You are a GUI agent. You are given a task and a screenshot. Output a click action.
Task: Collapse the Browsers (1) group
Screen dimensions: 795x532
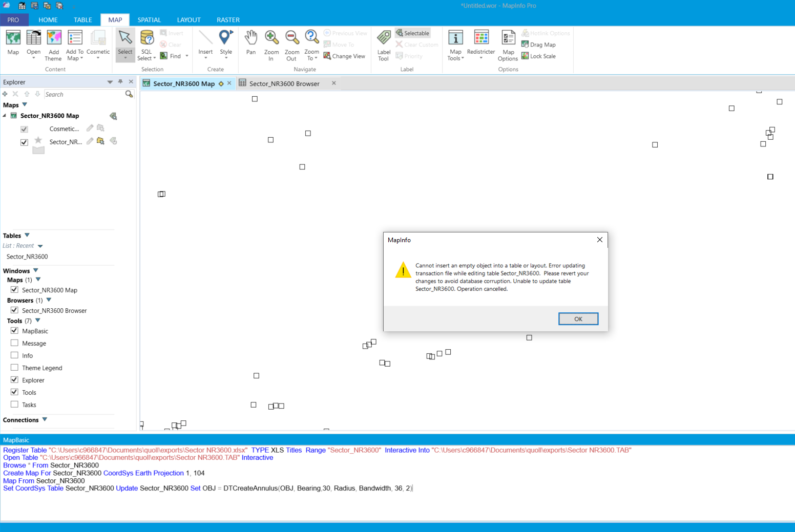click(49, 300)
